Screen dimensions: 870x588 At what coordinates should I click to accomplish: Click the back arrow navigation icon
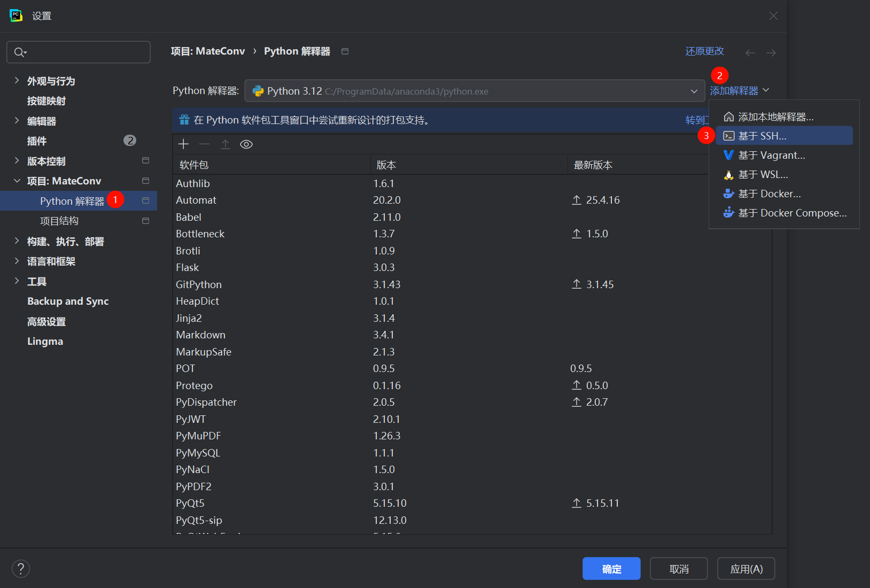point(750,52)
